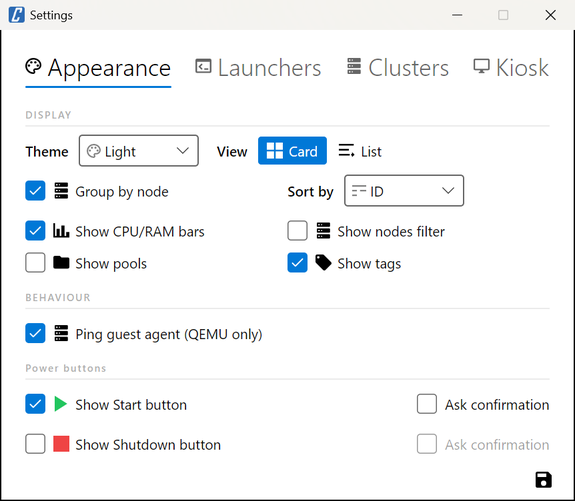Click the palette icon beside Appearance
Screen dimensions: 575x501
tap(33, 66)
